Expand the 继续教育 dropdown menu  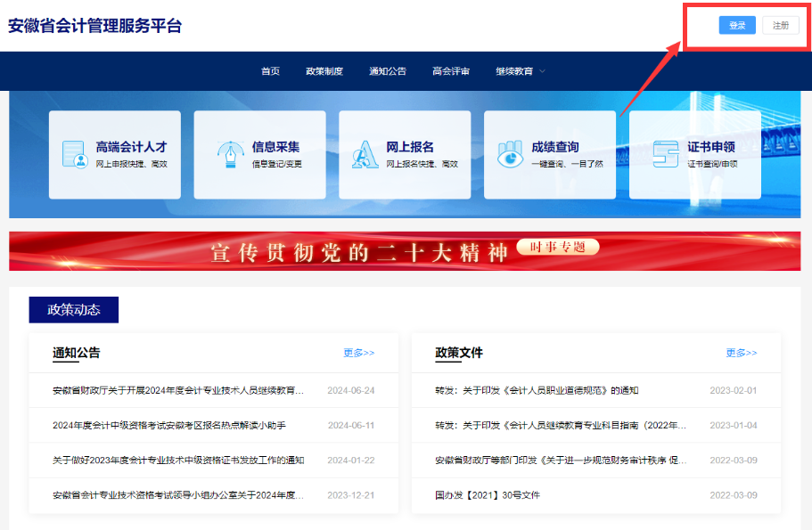tap(513, 71)
